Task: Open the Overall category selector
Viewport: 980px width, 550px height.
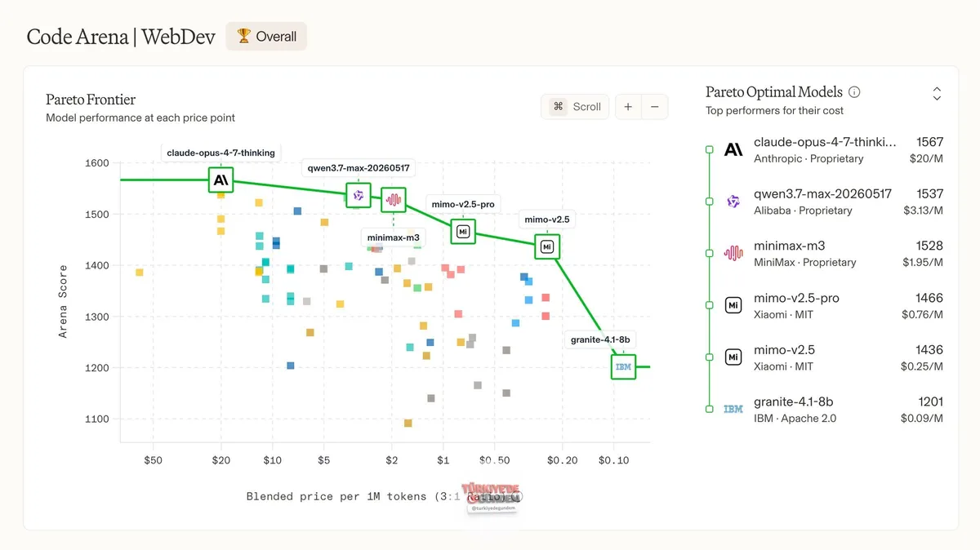Action: pyautogui.click(x=266, y=36)
